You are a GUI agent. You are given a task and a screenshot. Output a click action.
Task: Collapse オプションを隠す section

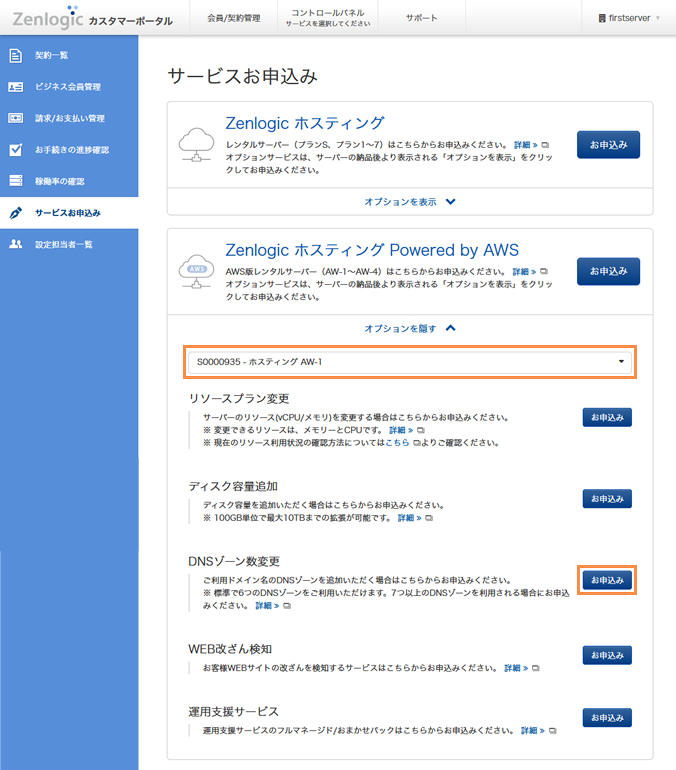pos(410,329)
